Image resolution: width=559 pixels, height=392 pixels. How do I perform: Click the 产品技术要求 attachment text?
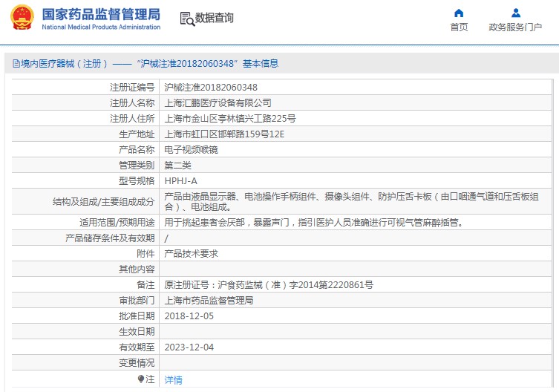(x=191, y=253)
